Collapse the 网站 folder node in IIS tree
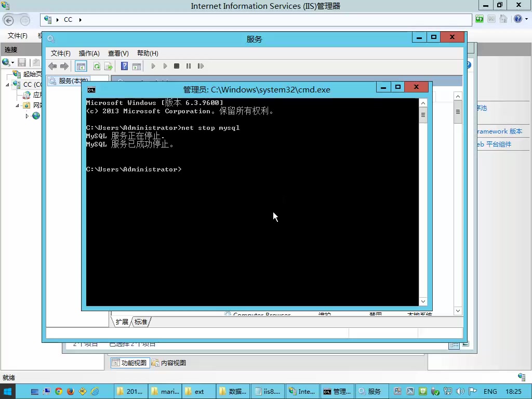The height and width of the screenshot is (399, 532). (17, 105)
